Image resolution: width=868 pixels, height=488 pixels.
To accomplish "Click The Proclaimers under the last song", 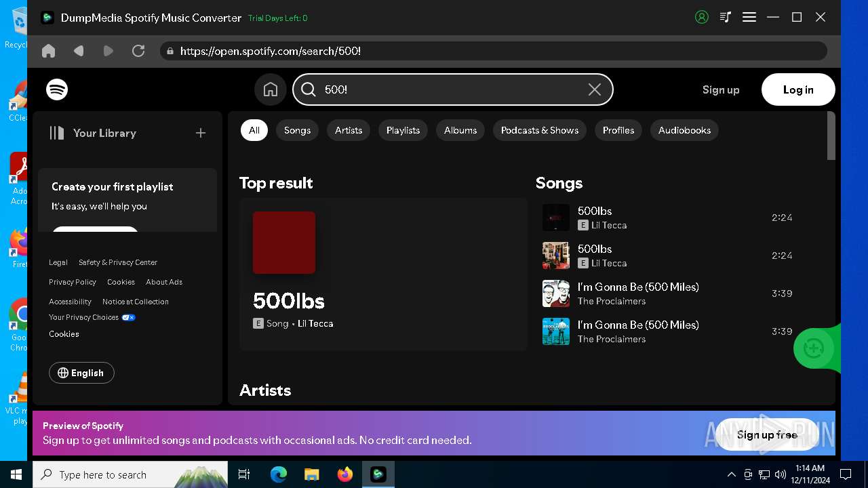I will coord(612,339).
